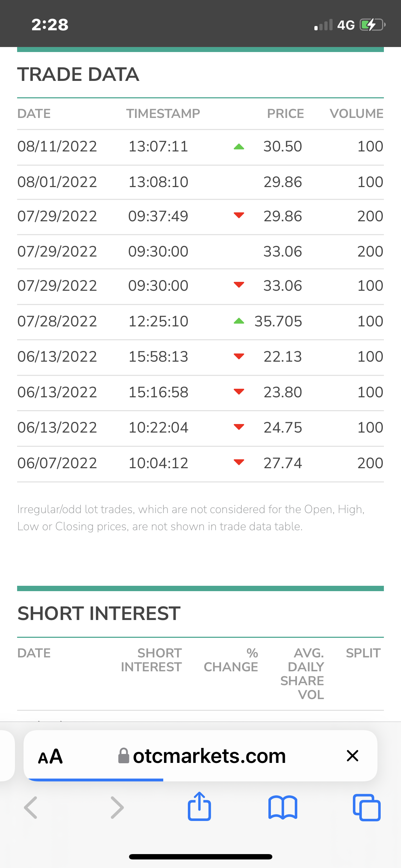Open the AA reader text-size menu
The height and width of the screenshot is (868, 401).
[50, 756]
